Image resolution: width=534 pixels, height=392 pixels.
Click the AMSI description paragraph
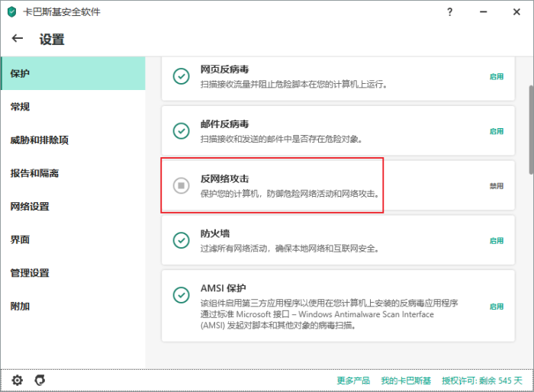point(329,314)
